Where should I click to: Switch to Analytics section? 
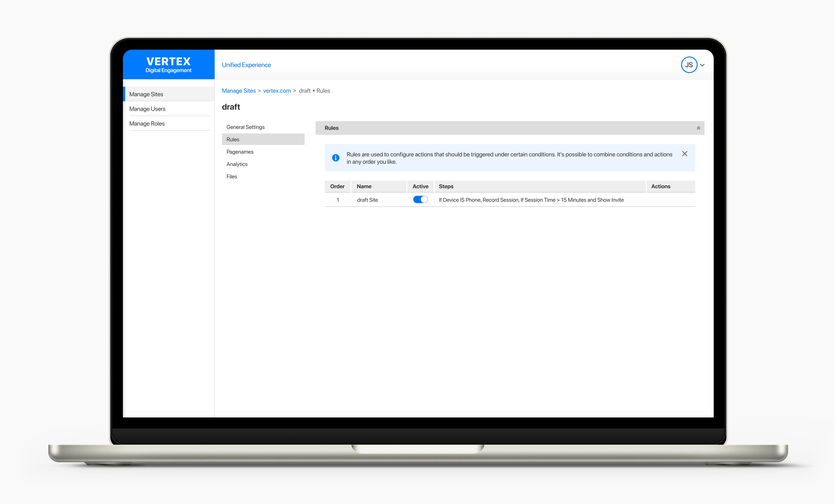(x=237, y=164)
